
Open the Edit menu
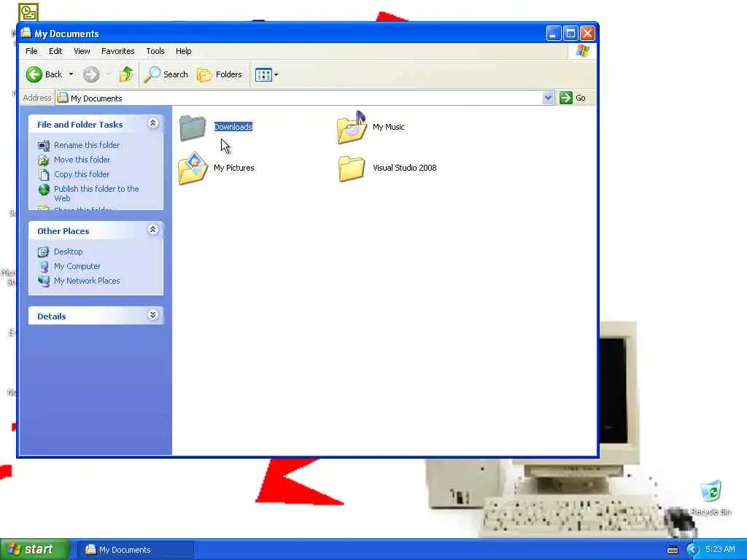point(55,51)
